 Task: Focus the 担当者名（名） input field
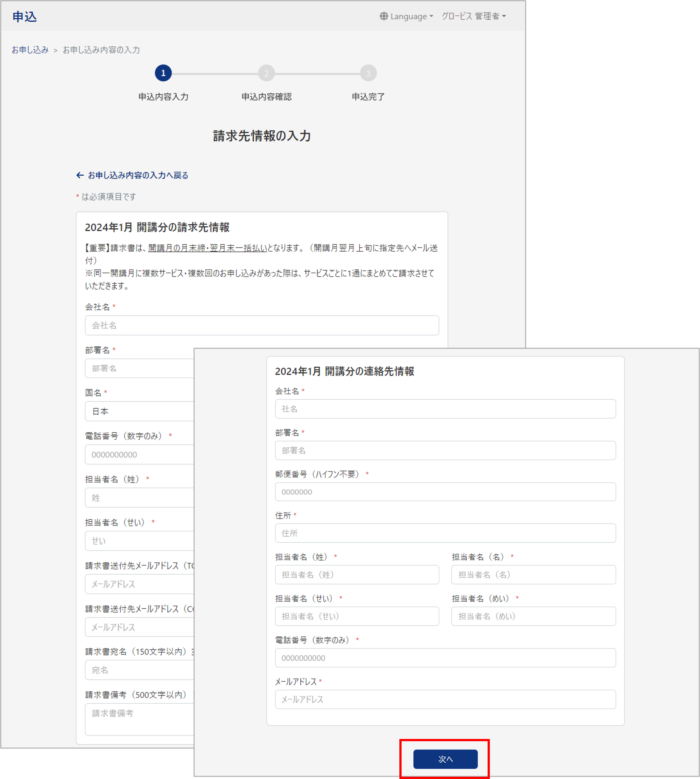pos(533,575)
